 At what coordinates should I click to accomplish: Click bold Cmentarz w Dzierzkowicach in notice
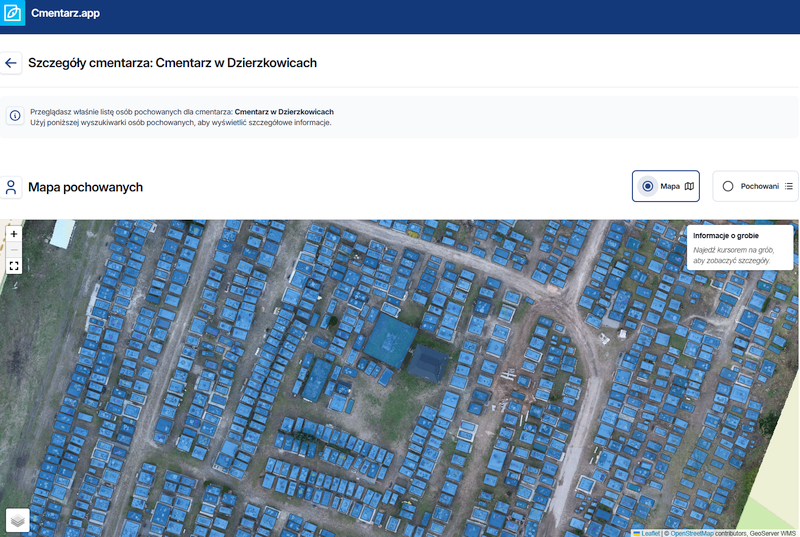point(284,112)
